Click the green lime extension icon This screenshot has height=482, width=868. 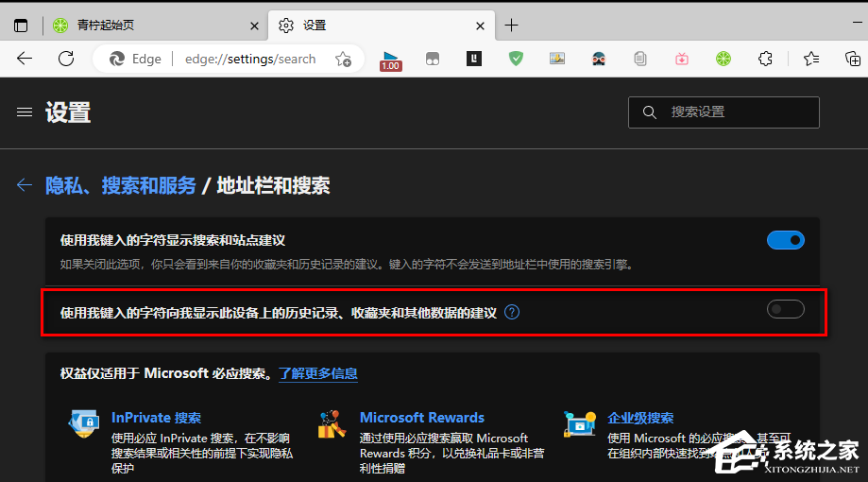[723, 59]
